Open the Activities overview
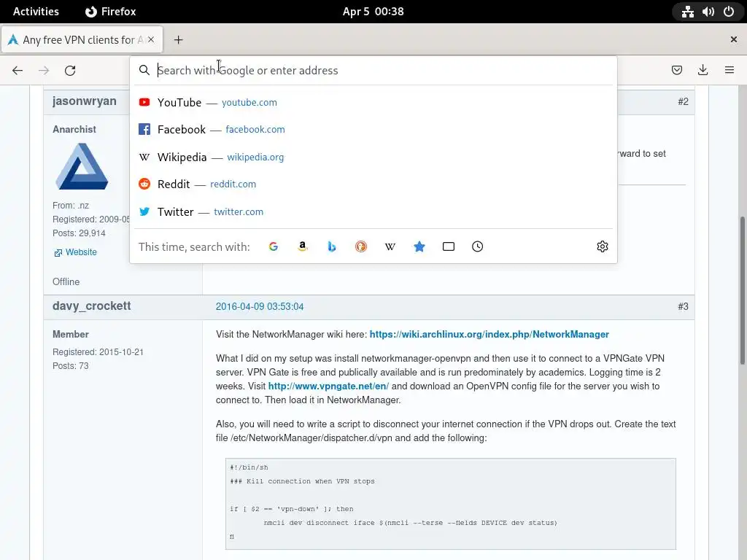Screen dimensions: 747x560 [x=36, y=12]
